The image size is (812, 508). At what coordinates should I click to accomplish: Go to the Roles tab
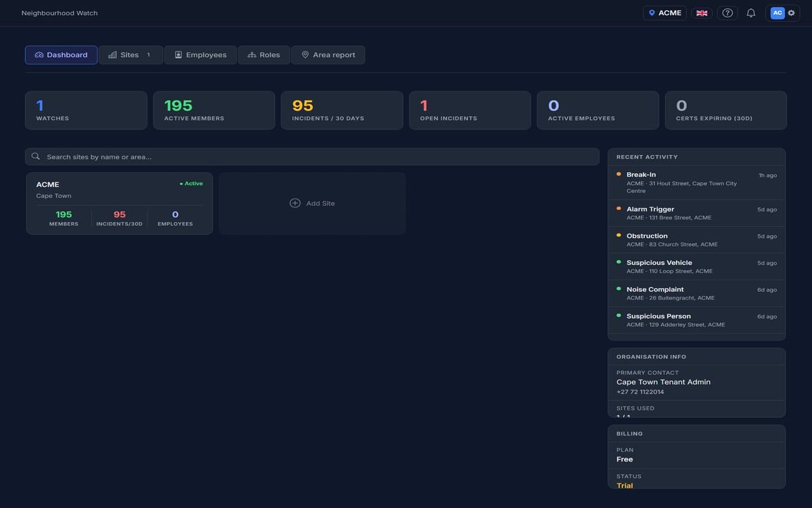[264, 55]
